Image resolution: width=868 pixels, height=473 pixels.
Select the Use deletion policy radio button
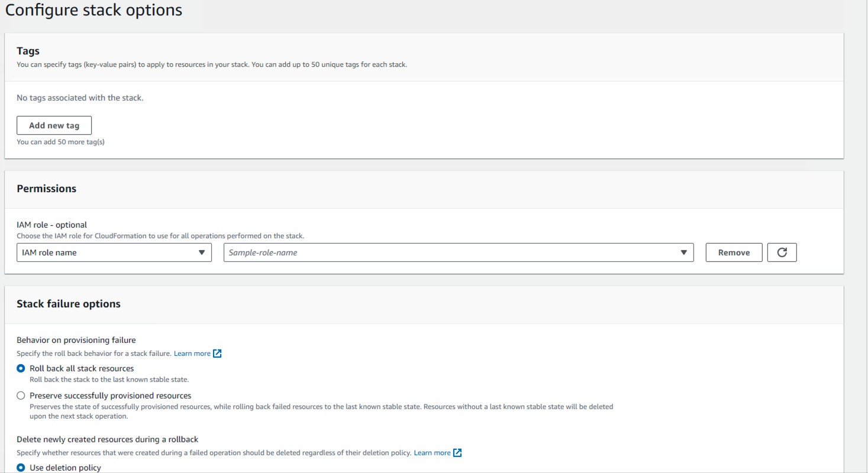coord(21,468)
